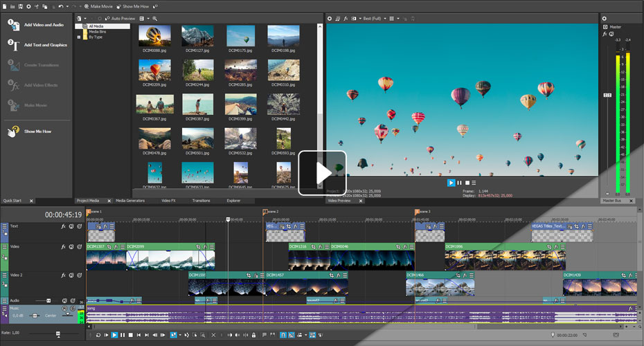This screenshot has height=346, width=644.
Task: Click the Master volume fader handle
Action: click(607, 95)
